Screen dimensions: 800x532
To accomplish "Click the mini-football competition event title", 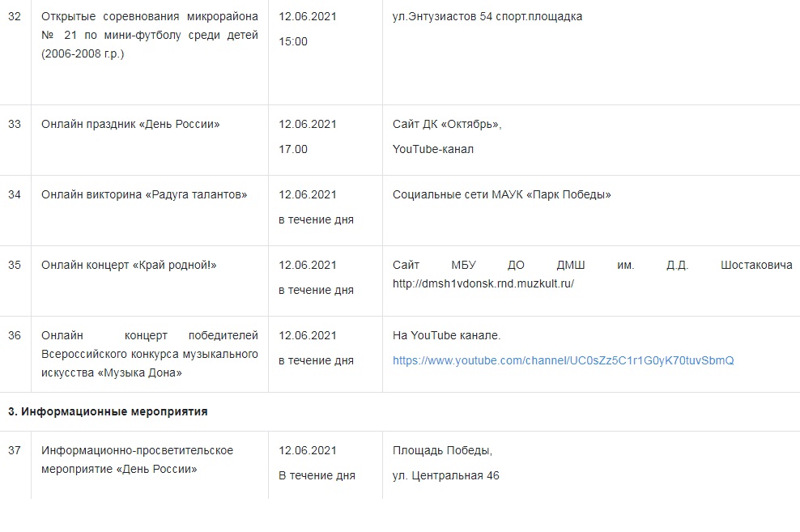I will (x=150, y=35).
